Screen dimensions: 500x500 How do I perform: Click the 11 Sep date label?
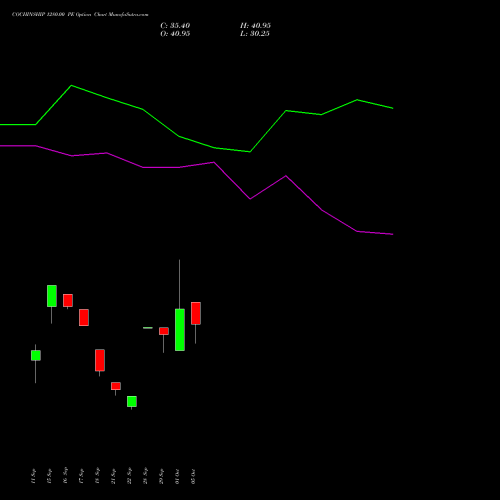tap(33, 476)
